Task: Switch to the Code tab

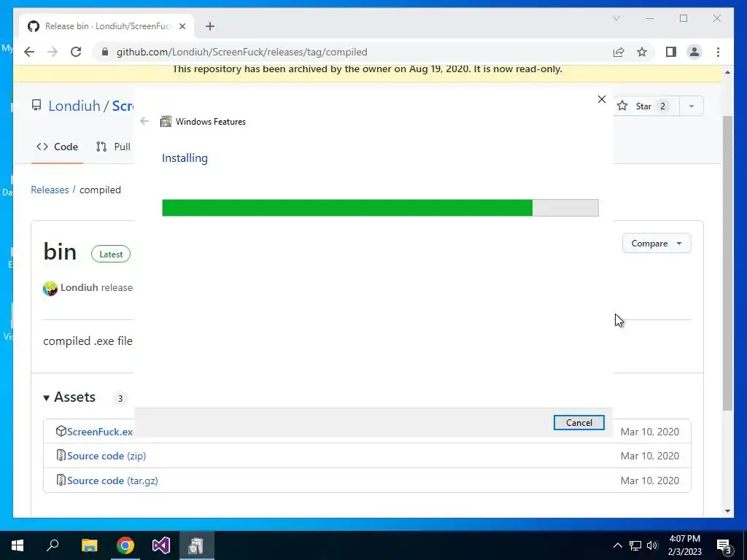Action: pyautogui.click(x=57, y=147)
